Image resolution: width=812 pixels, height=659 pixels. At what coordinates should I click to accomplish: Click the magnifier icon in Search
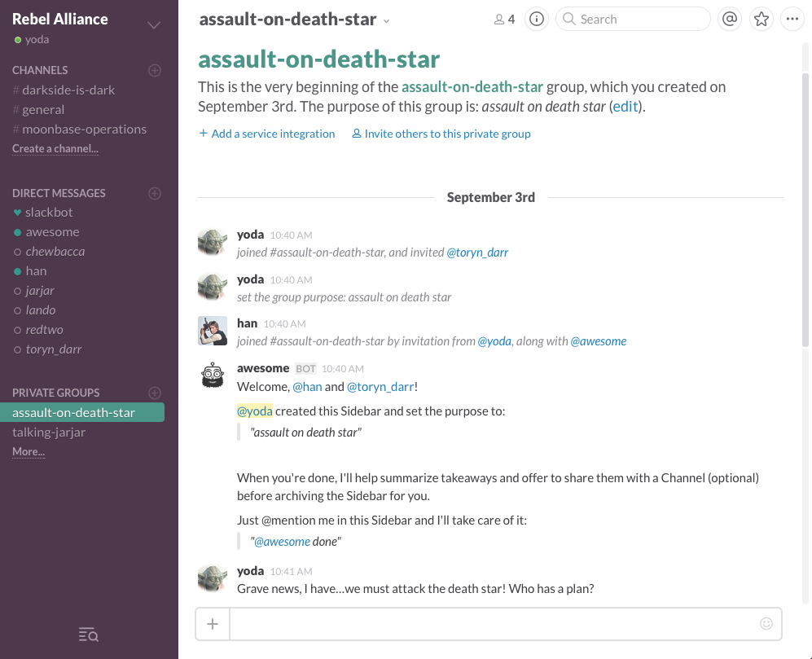click(x=569, y=20)
